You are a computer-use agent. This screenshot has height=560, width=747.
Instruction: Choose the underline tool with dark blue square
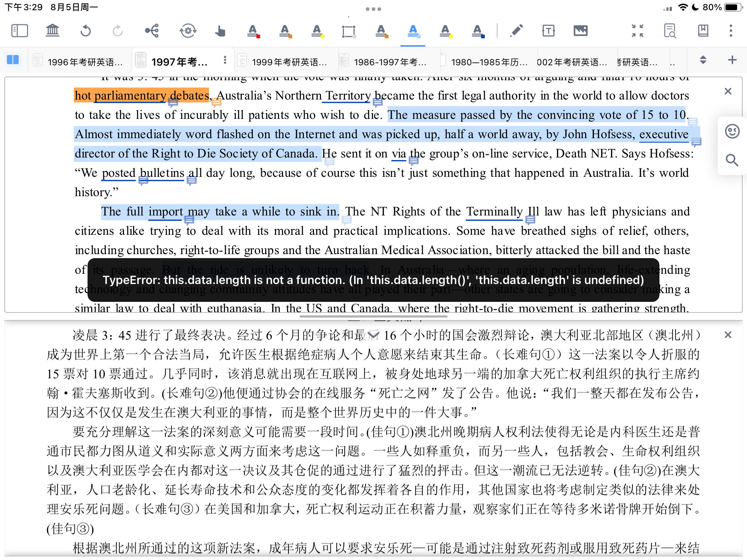[x=478, y=31]
